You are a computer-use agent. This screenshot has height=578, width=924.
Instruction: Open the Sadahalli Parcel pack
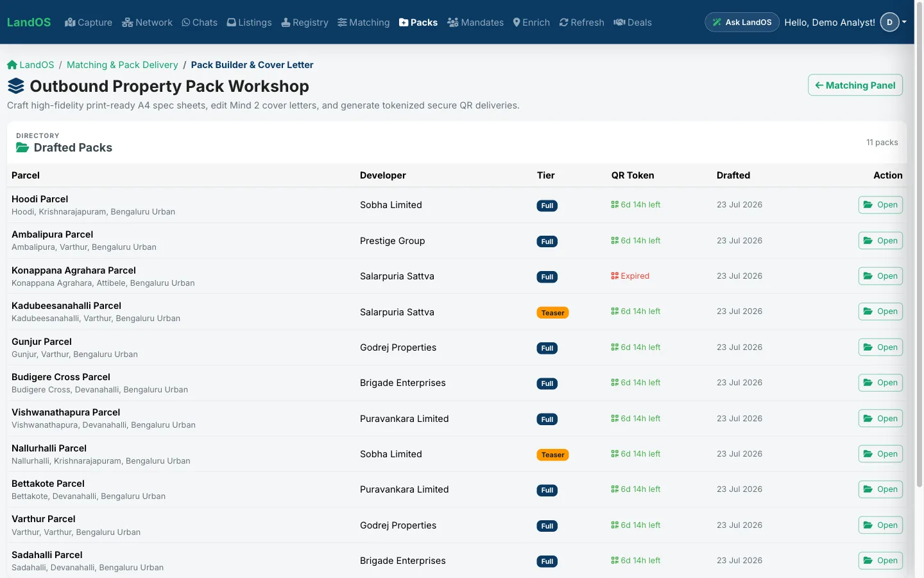pyautogui.click(x=880, y=561)
